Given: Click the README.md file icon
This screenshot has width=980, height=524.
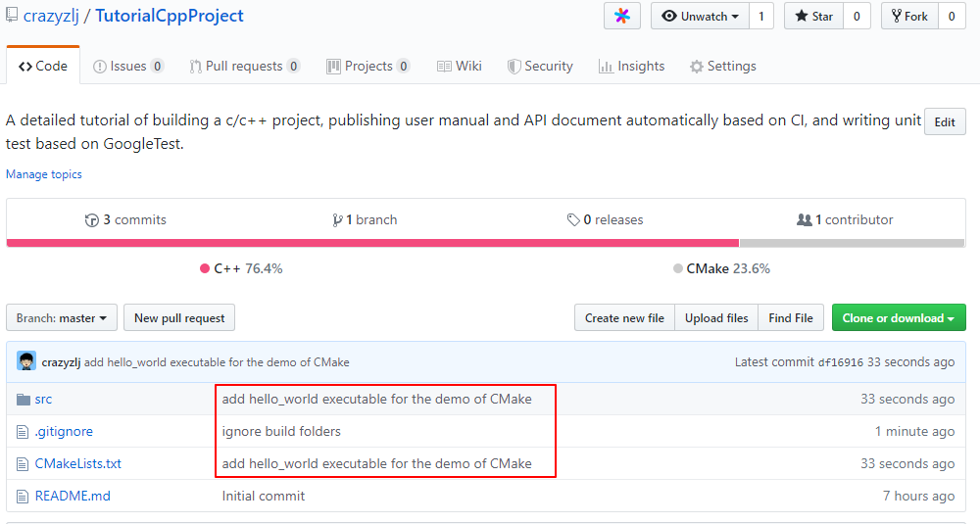Looking at the screenshot, I should 23,497.
